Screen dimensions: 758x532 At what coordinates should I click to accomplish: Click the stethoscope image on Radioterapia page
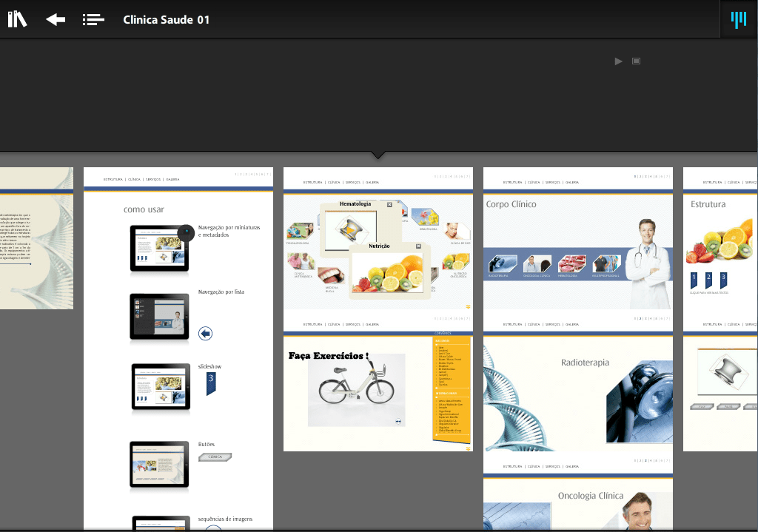pos(640,402)
